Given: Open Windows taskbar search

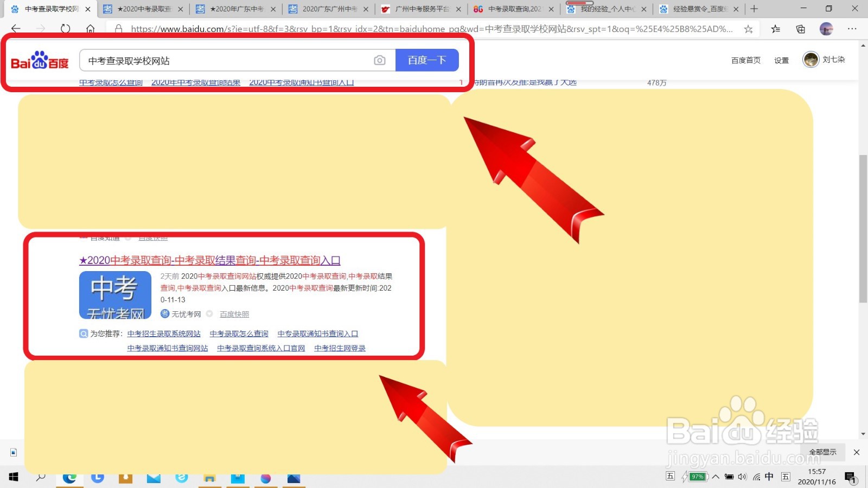Looking at the screenshot, I should click(41, 477).
